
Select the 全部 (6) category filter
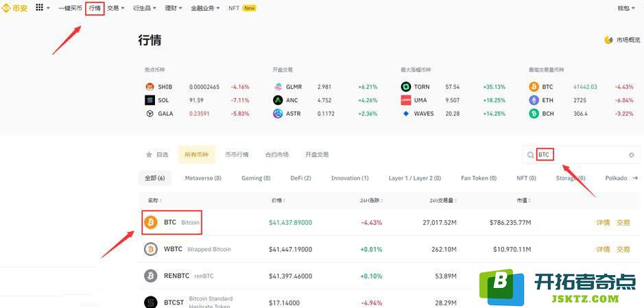tap(155, 178)
